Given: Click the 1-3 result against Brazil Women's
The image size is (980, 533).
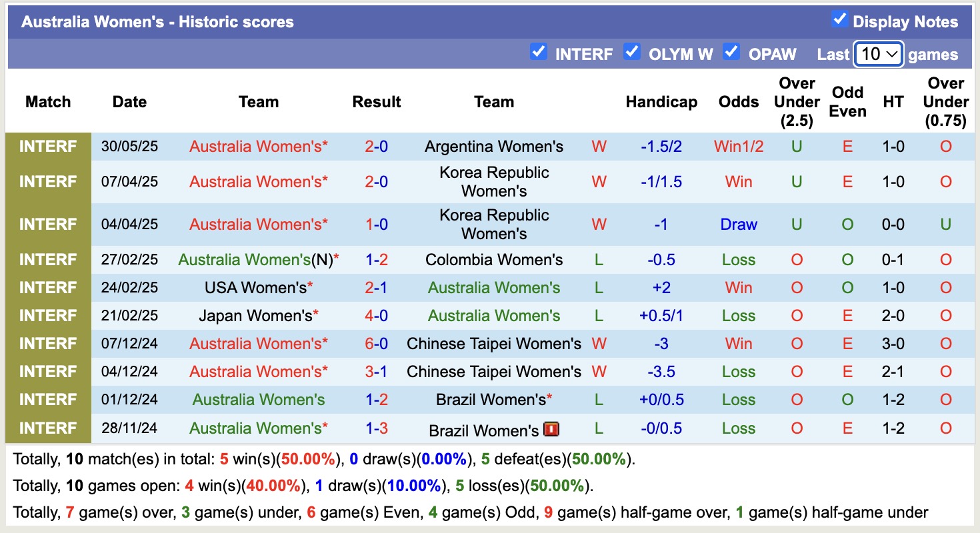Looking at the screenshot, I should tap(376, 428).
